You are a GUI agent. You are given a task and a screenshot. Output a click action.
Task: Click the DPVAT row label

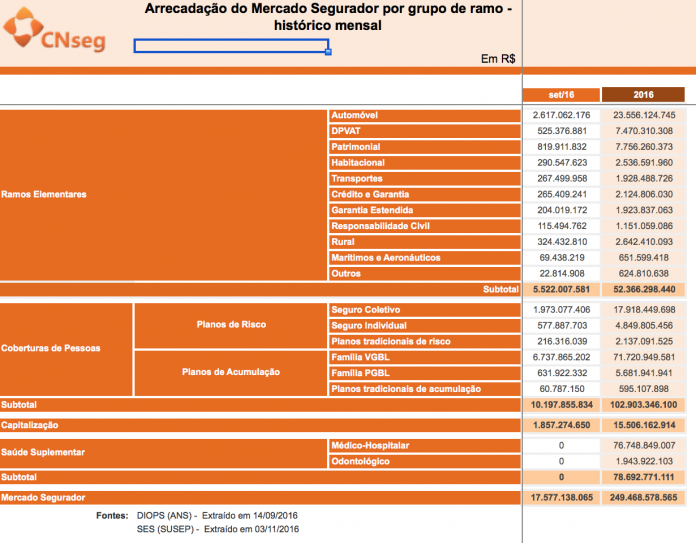tap(346, 131)
